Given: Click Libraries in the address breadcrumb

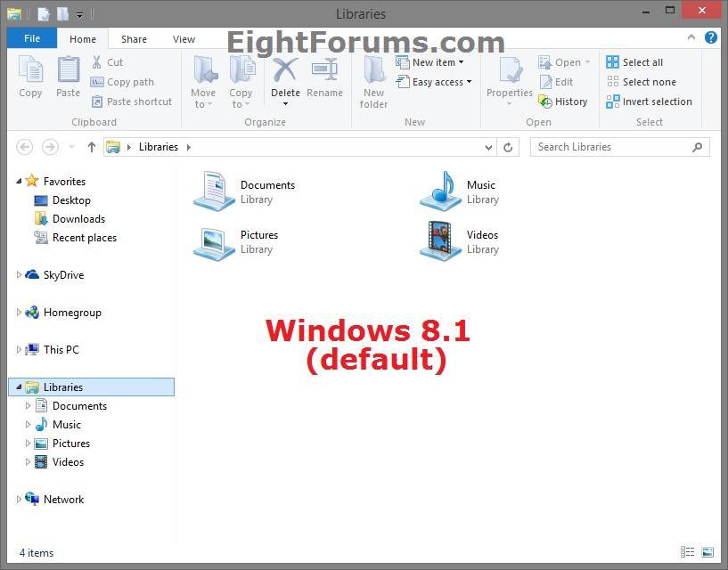Looking at the screenshot, I should 159,147.
